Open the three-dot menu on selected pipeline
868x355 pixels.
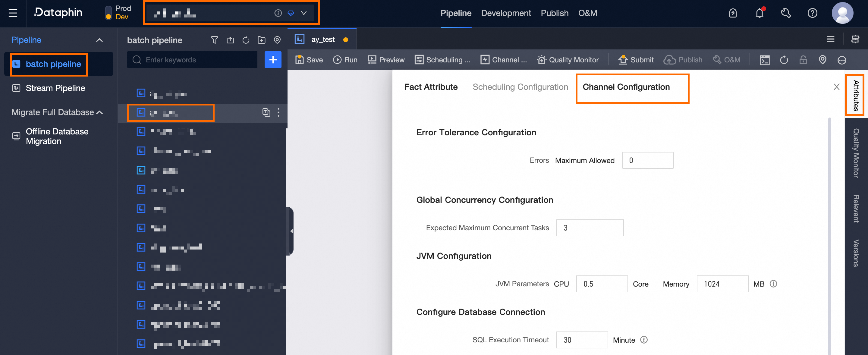point(278,112)
